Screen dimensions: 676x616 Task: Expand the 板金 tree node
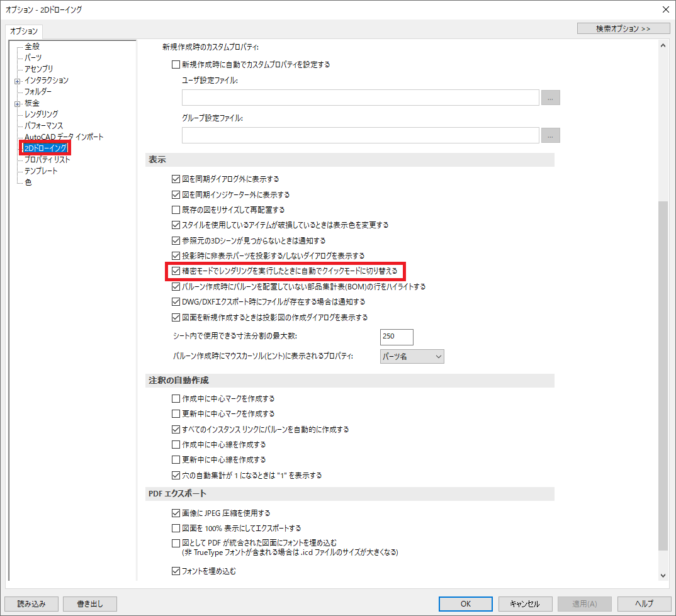click(18, 103)
